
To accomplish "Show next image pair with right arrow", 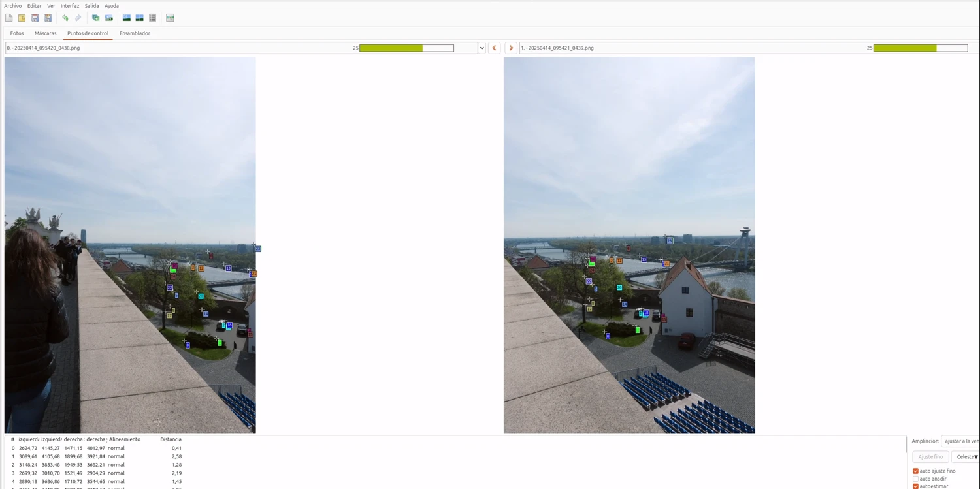I will tap(511, 48).
